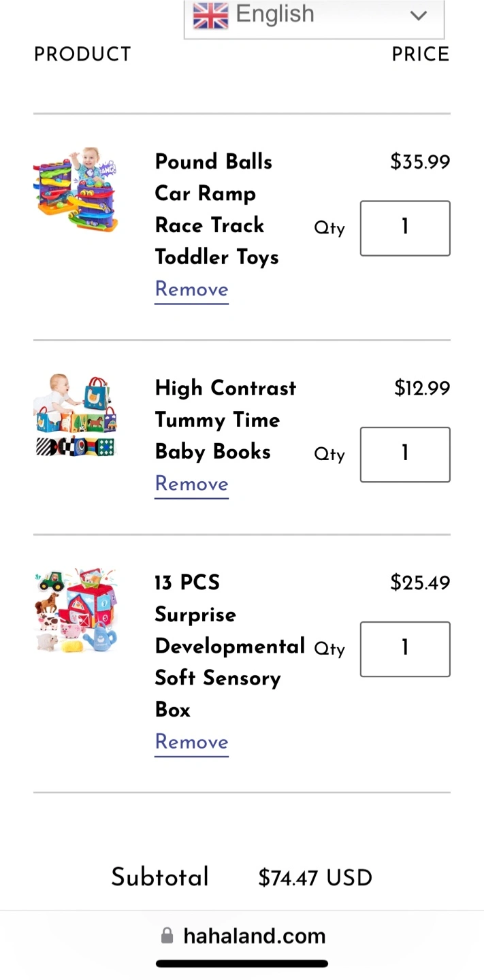Open the Pound Balls Car Ramp thumbnail
This screenshot has height=980, width=484.
click(76, 190)
